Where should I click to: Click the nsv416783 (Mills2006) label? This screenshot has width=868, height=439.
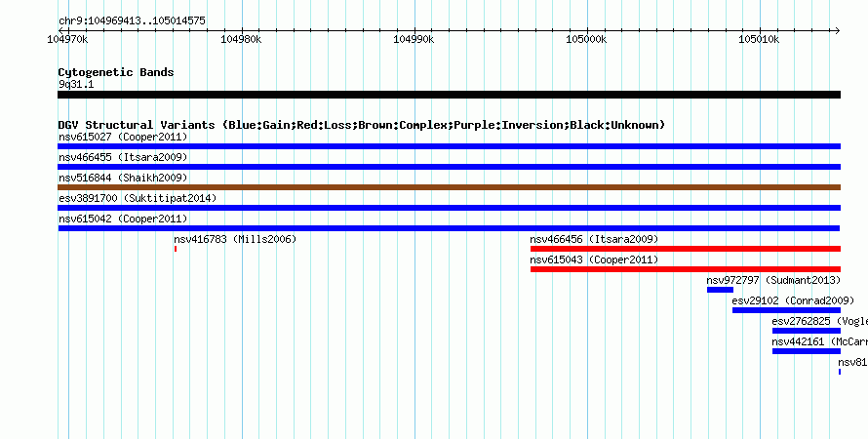coord(235,239)
